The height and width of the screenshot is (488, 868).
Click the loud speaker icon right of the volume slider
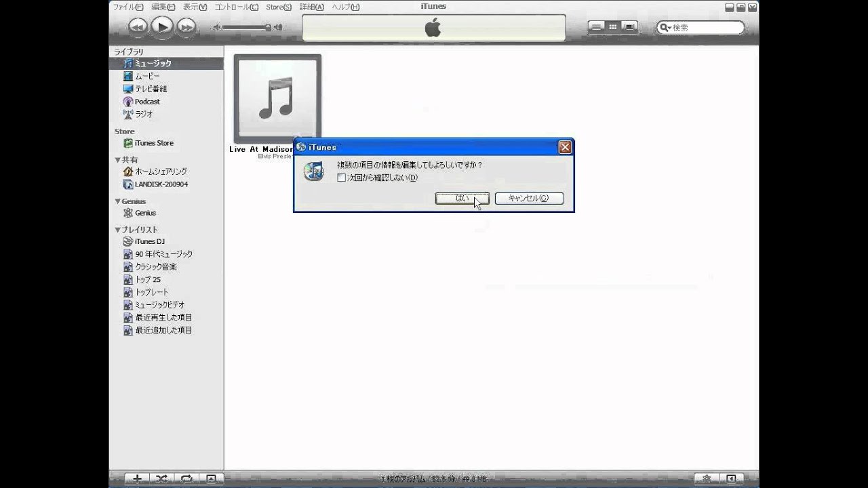[278, 27]
